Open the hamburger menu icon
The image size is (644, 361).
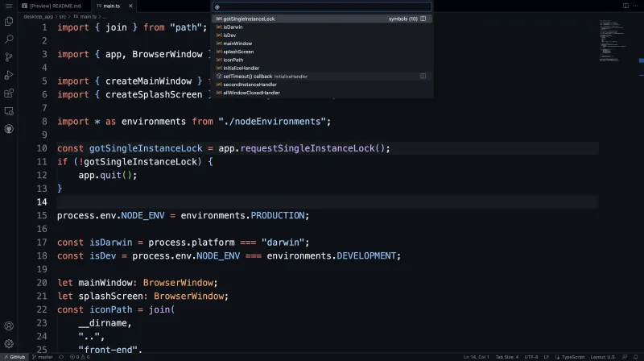click(x=9, y=6)
